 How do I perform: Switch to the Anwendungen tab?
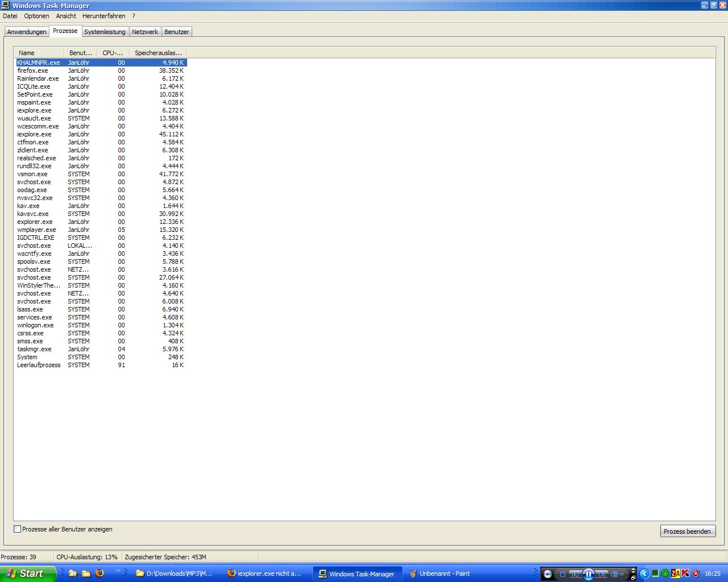(x=27, y=32)
